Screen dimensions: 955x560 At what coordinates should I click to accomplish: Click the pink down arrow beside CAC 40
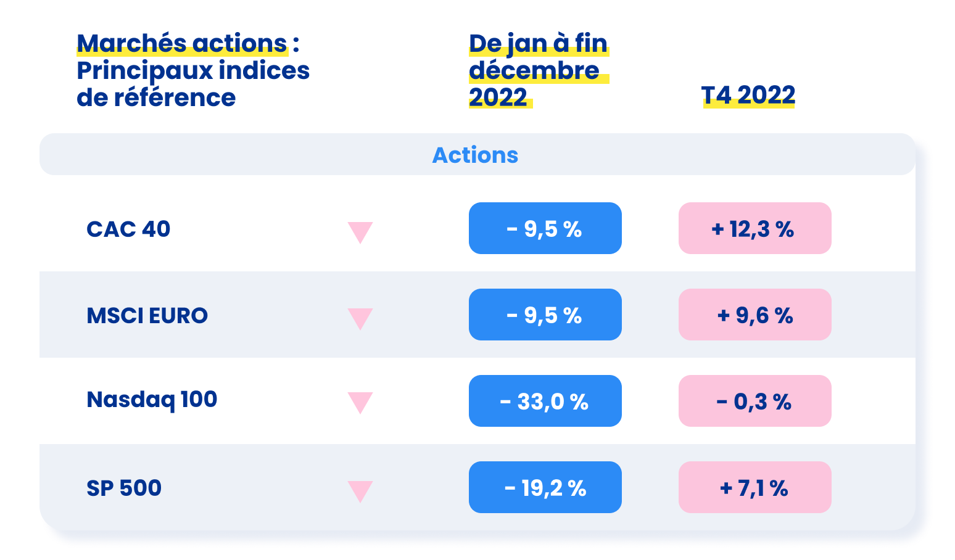pyautogui.click(x=360, y=231)
